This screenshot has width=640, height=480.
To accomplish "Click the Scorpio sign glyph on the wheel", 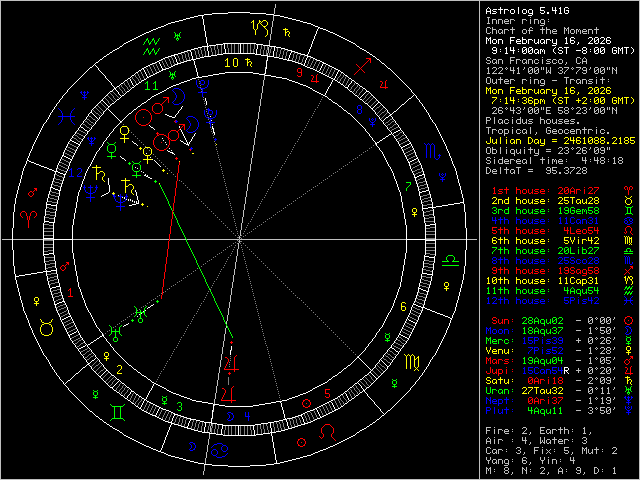I will pyautogui.click(x=431, y=153).
